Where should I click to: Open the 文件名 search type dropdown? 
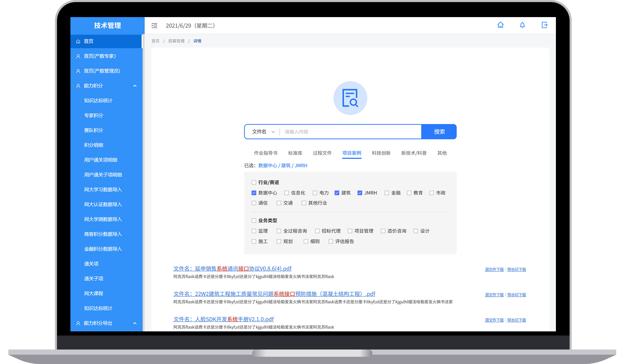point(263,132)
